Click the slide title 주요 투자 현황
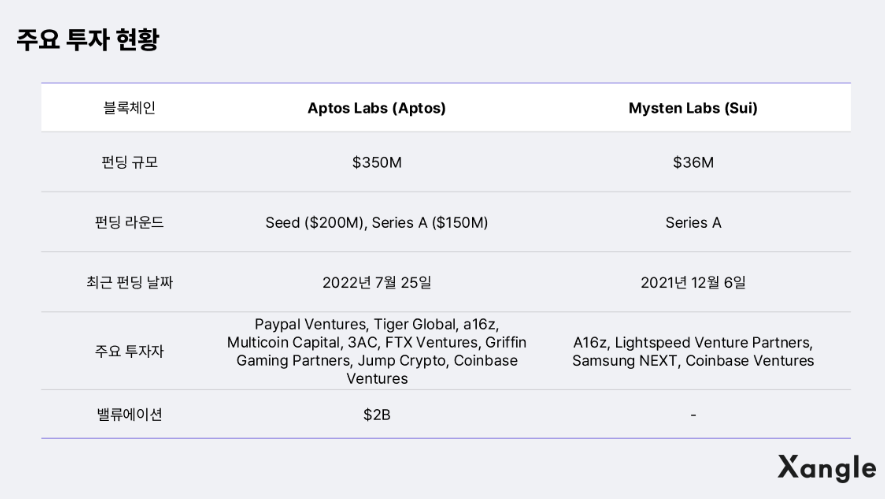This screenshot has height=499, width=885. click(x=88, y=40)
